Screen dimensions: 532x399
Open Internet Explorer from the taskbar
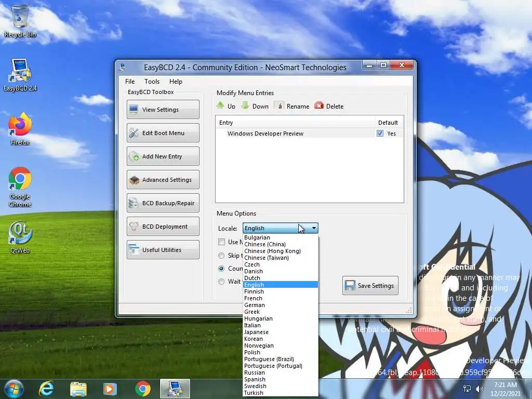(46, 389)
